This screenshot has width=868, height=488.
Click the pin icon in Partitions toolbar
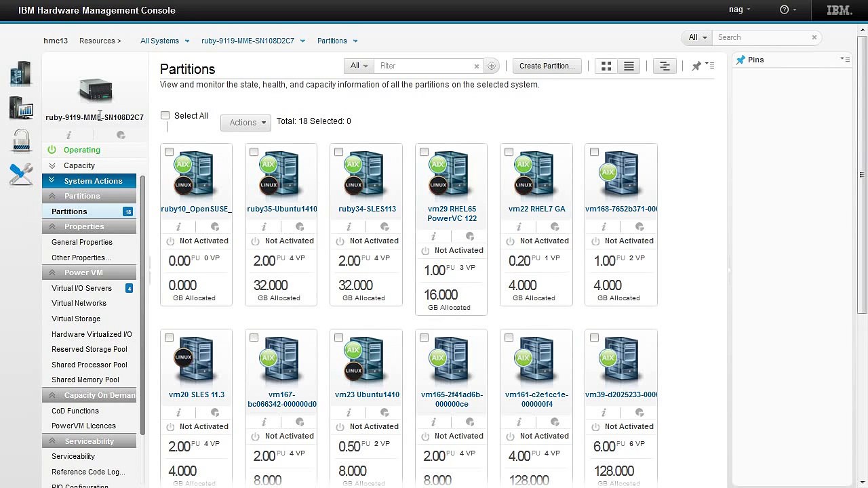pyautogui.click(x=696, y=66)
